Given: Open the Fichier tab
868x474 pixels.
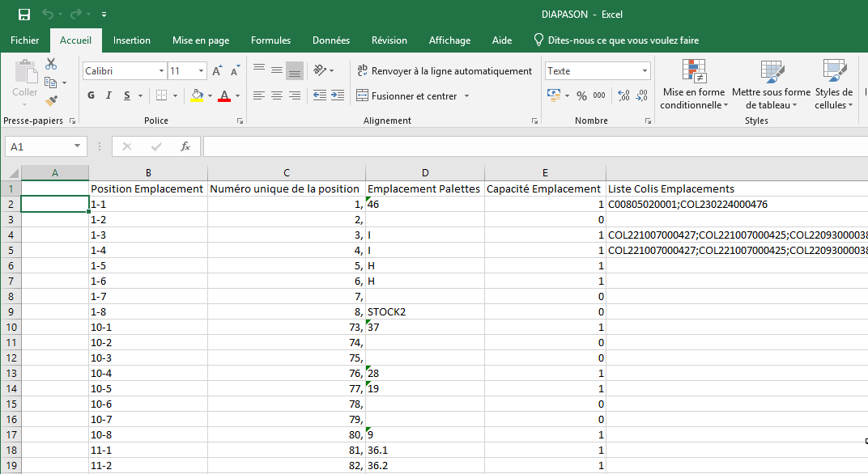Looking at the screenshot, I should (24, 40).
